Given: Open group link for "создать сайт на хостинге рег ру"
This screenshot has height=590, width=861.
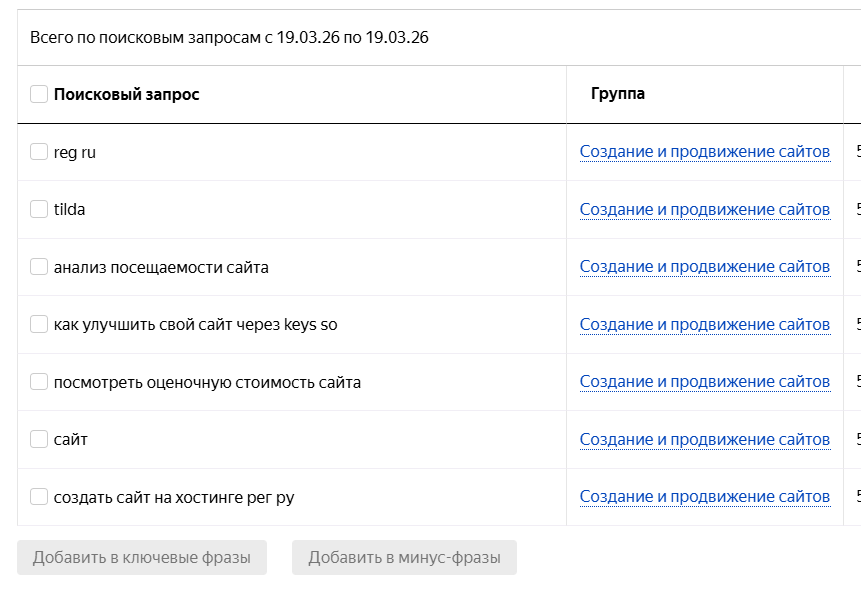Looking at the screenshot, I should click(x=704, y=497).
